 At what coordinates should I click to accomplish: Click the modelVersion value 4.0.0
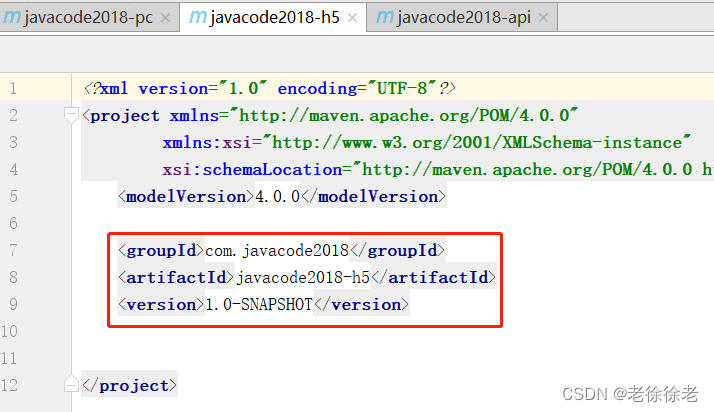pyautogui.click(x=277, y=197)
